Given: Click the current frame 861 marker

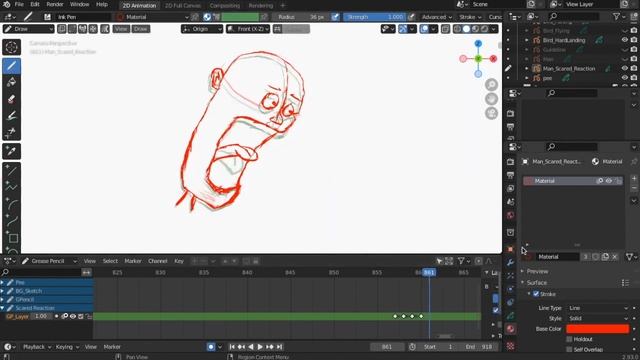Looking at the screenshot, I should (x=429, y=272).
